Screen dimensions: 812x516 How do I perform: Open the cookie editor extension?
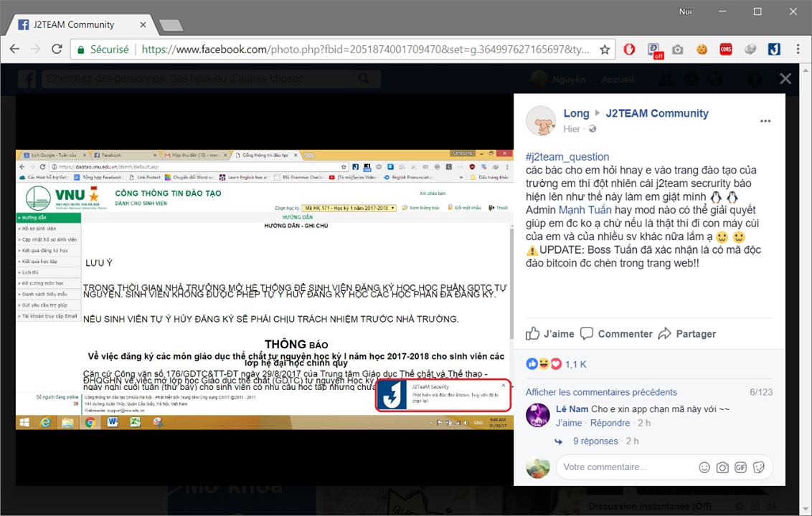[702, 49]
